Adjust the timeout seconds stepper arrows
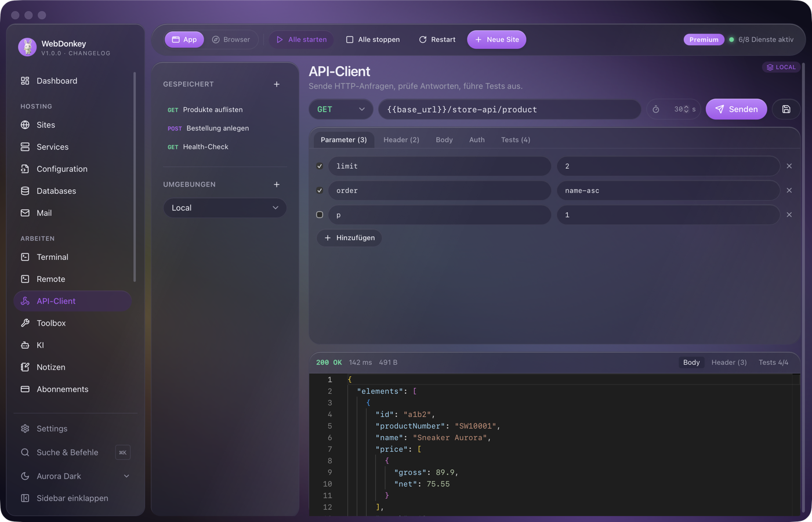 click(687, 109)
